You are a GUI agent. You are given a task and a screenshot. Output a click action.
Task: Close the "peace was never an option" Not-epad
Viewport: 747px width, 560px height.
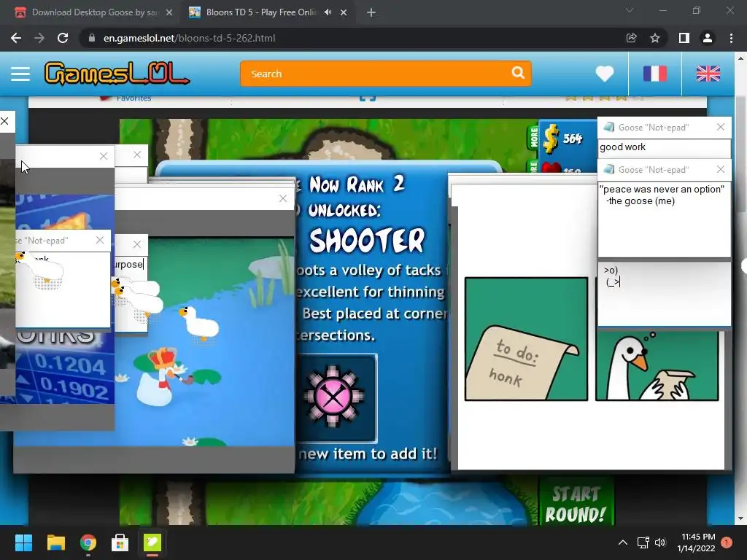coord(720,169)
